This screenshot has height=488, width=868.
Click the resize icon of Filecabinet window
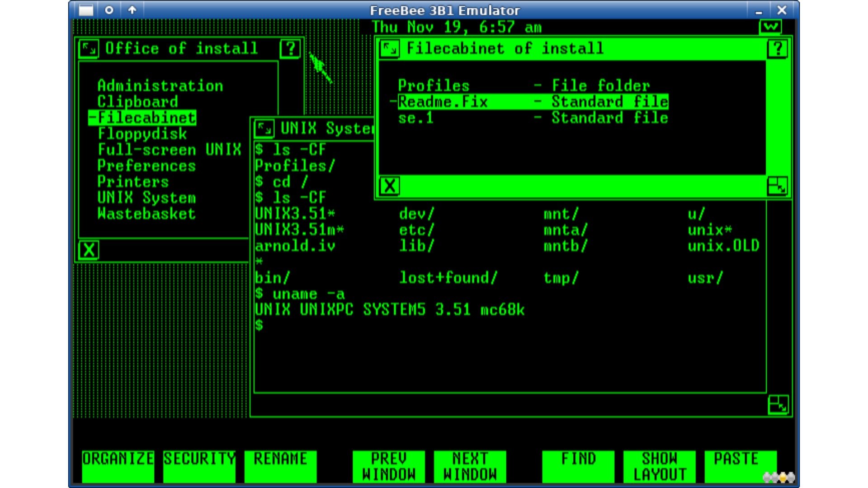click(778, 186)
